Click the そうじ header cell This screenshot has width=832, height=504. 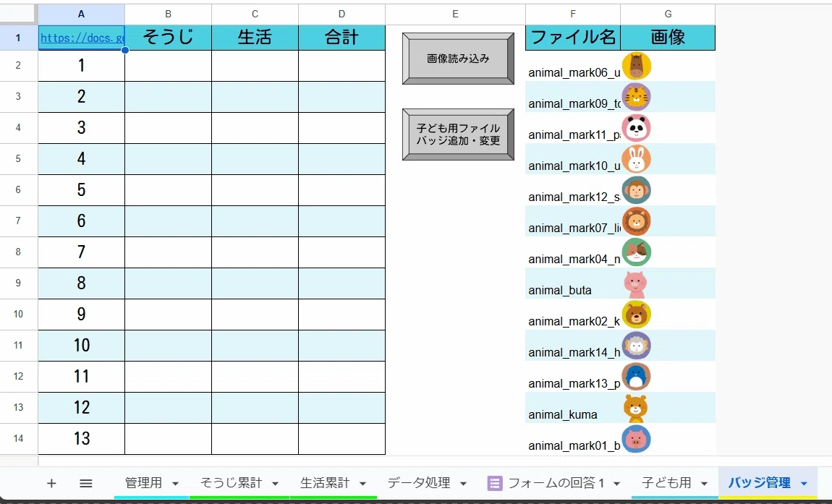[x=168, y=37]
